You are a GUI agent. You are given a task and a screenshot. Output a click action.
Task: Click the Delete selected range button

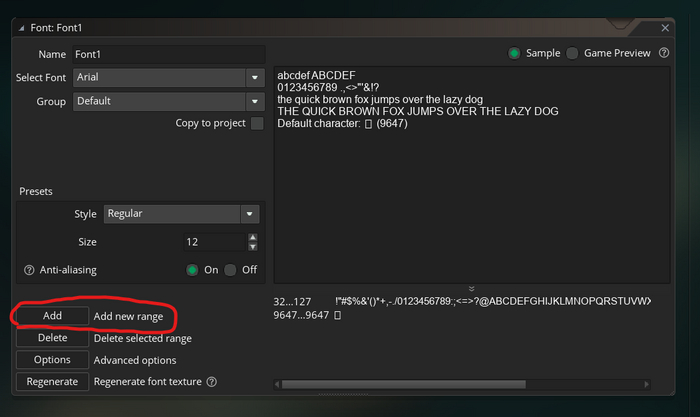[52, 338]
